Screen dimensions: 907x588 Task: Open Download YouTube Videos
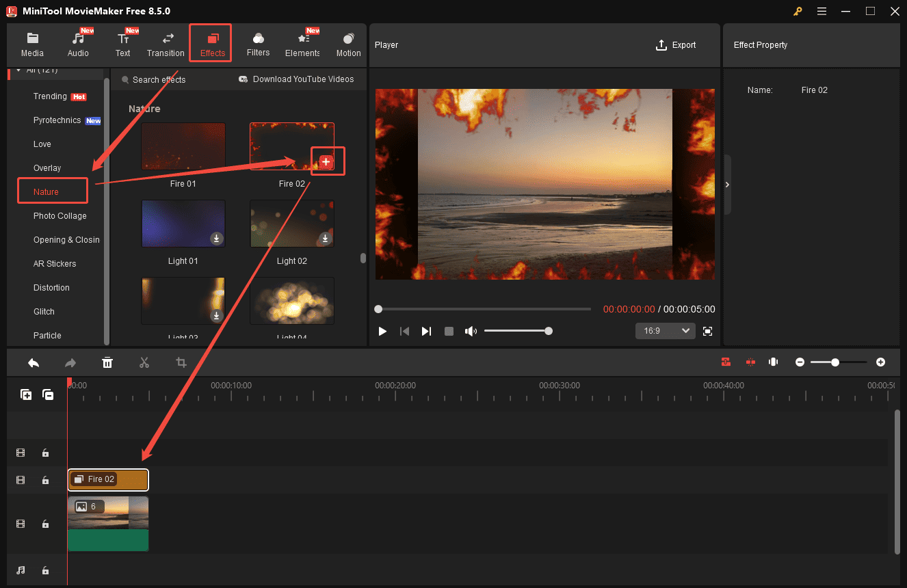(x=296, y=79)
